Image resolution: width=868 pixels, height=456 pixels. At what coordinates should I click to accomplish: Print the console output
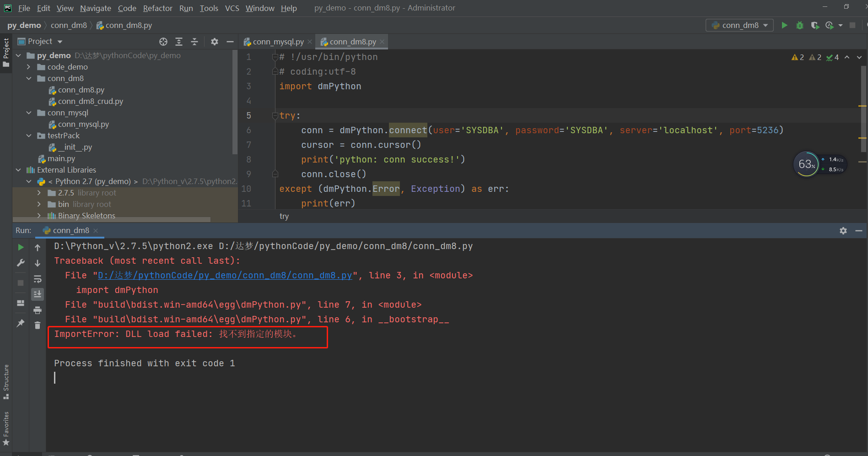click(38, 310)
